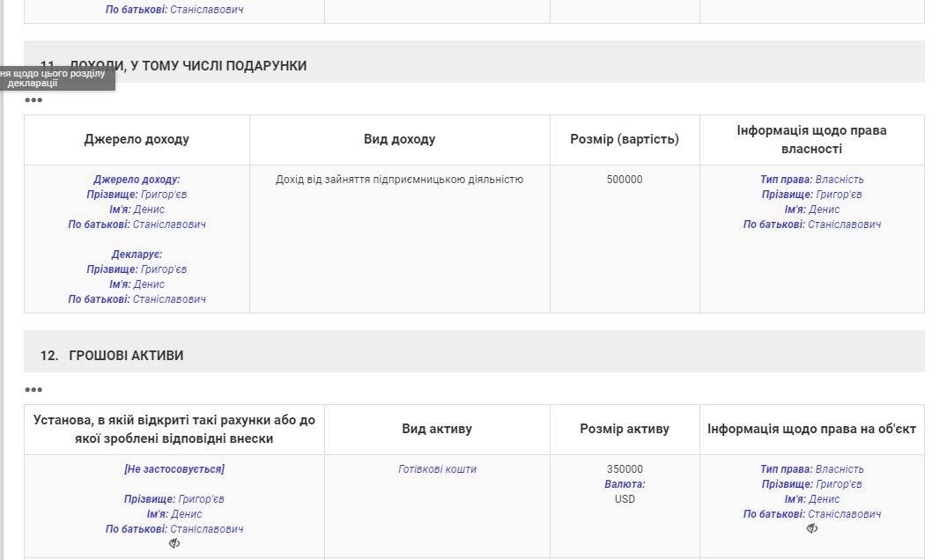Screen dimensions: 939x560
Task: Select the 350000 asset amount value
Action: (x=625, y=469)
